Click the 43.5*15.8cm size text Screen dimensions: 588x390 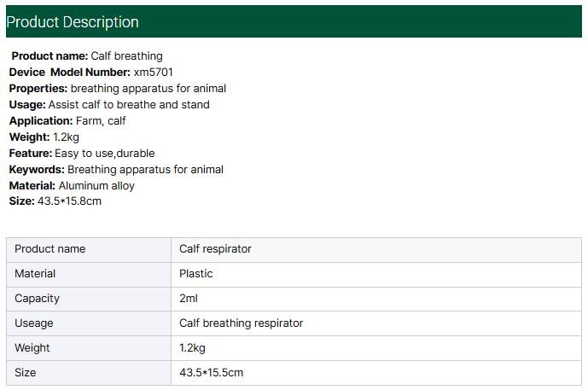70,201
